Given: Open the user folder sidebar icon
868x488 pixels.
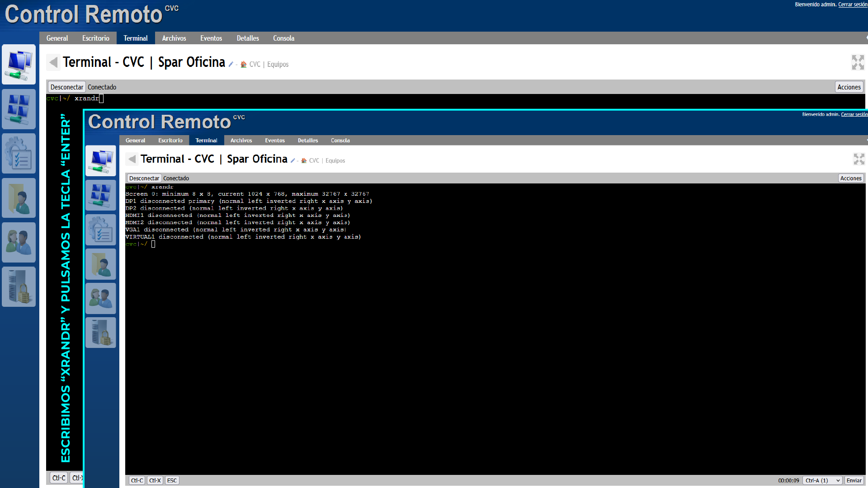Looking at the screenshot, I should (19, 198).
